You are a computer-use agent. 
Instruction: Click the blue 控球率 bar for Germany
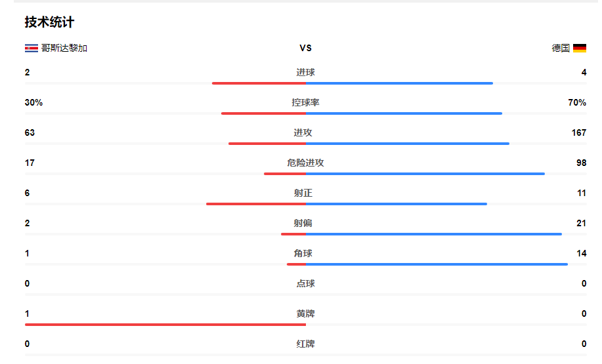click(404, 113)
